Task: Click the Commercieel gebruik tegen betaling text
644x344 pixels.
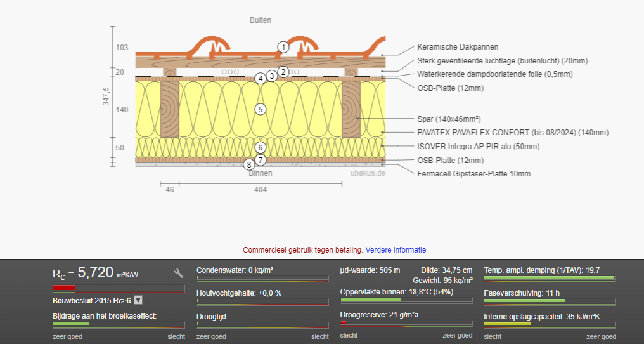Action: (303, 250)
